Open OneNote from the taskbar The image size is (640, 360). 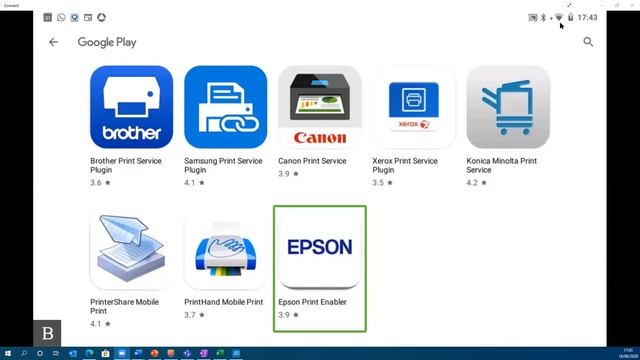coord(204,353)
